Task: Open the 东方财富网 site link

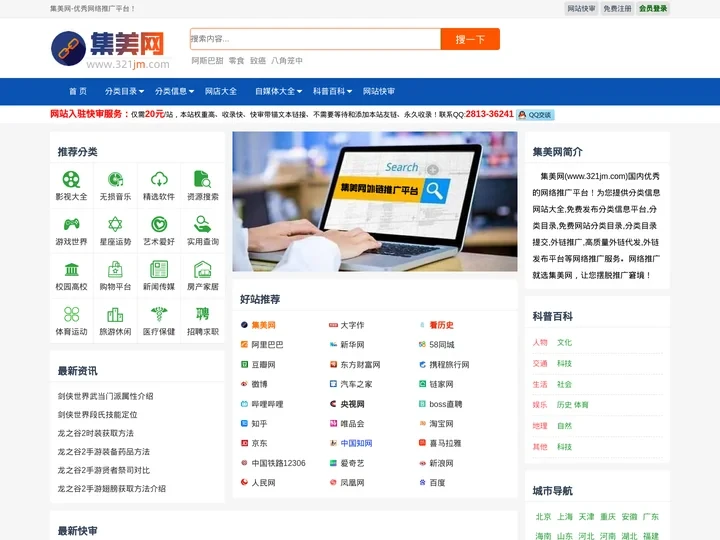Action: click(360, 365)
